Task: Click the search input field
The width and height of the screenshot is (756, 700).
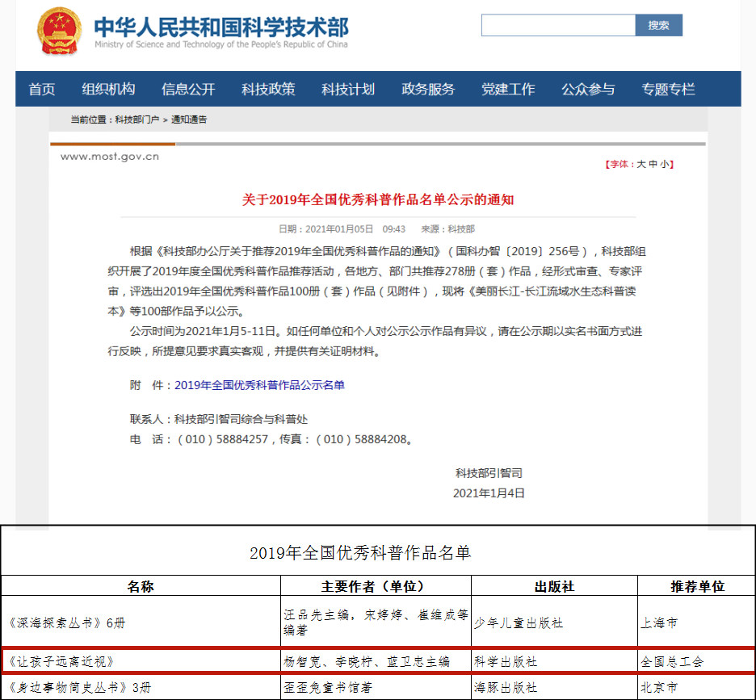Action: 557,25
